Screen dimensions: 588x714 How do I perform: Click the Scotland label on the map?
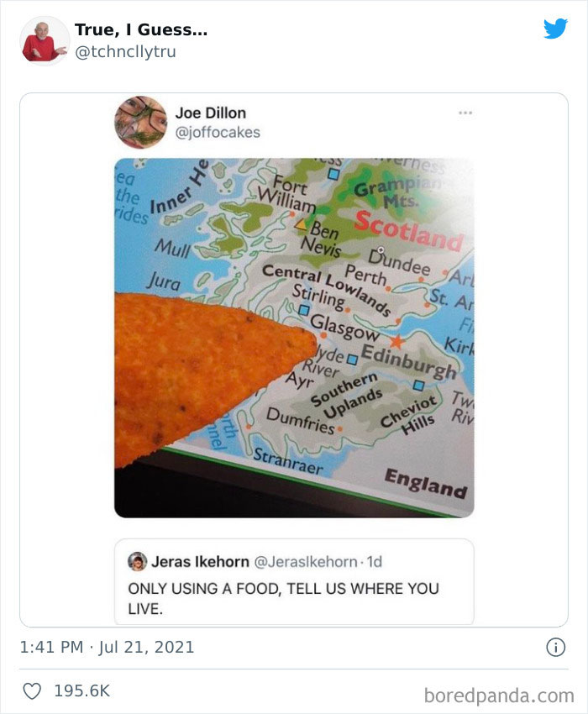coord(408,231)
